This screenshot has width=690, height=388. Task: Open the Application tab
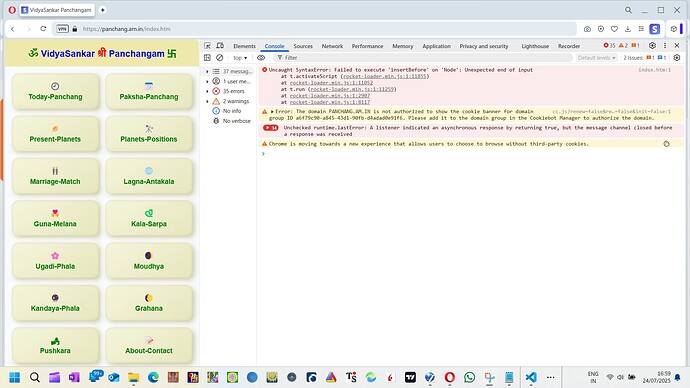(x=436, y=46)
